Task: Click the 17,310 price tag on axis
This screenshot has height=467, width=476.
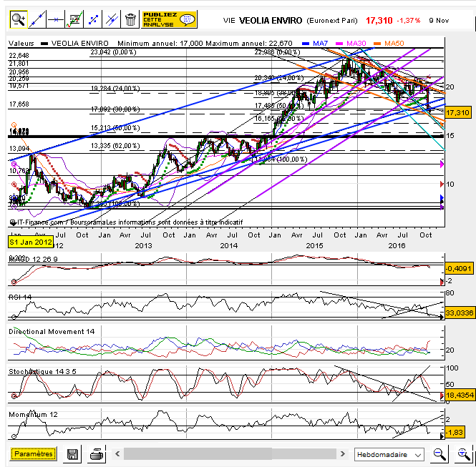Action: pyautogui.click(x=458, y=112)
